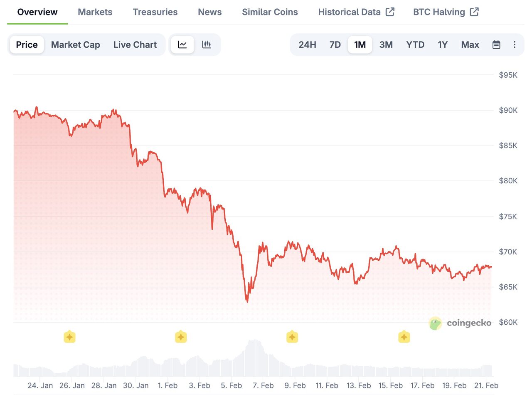Click the Historical Data external link icon
This screenshot has width=532, height=395.
tap(390, 12)
